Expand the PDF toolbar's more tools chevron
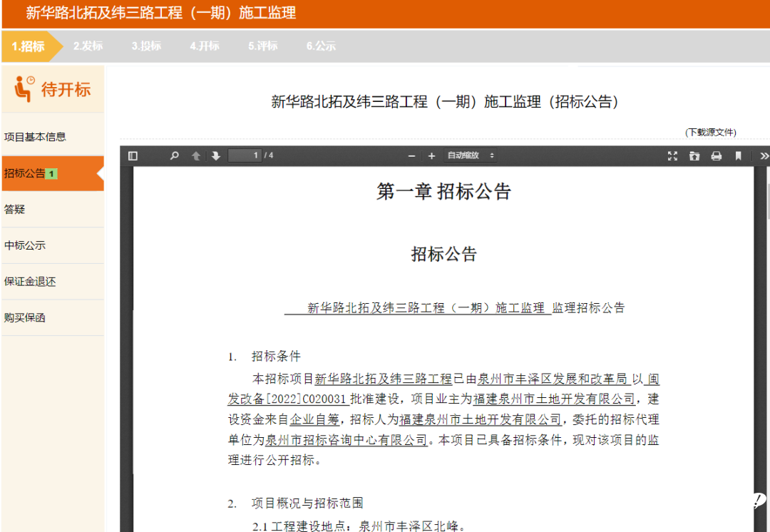Viewport: 770px width, 532px height. click(x=764, y=155)
